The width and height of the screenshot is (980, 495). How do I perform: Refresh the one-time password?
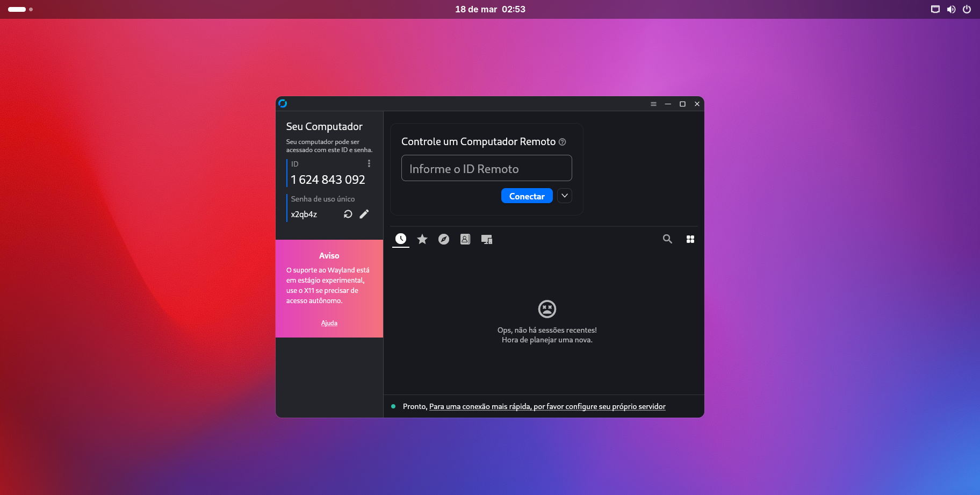pos(348,214)
